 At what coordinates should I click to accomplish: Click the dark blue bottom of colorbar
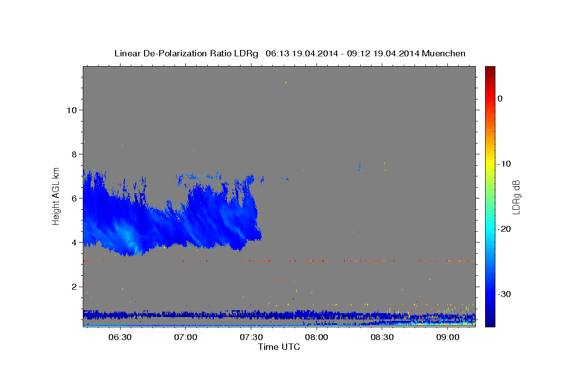[490, 322]
